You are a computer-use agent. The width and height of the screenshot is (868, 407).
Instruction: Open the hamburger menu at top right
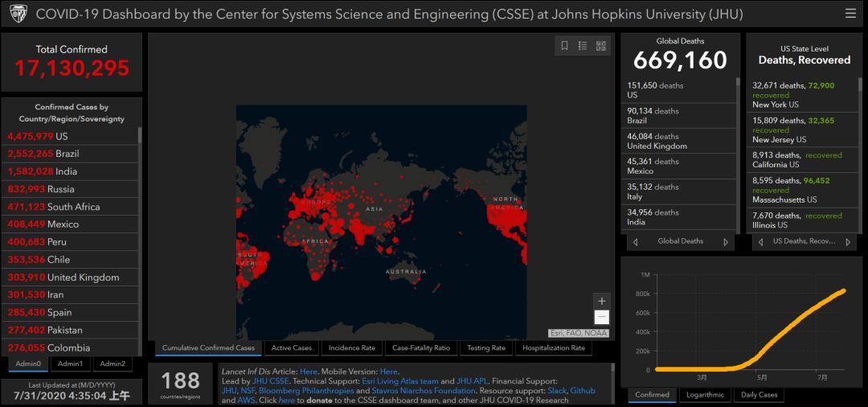(x=850, y=14)
